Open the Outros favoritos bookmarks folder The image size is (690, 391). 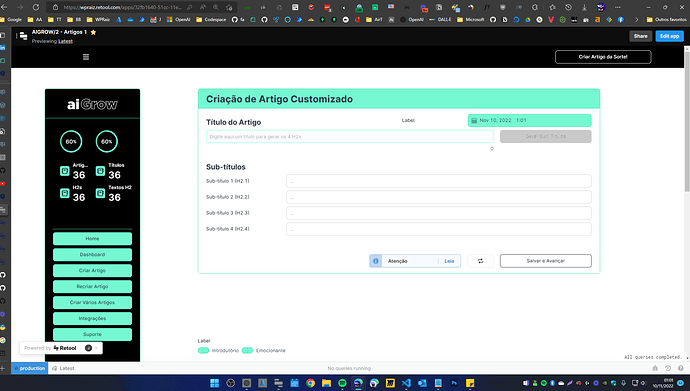pos(666,19)
